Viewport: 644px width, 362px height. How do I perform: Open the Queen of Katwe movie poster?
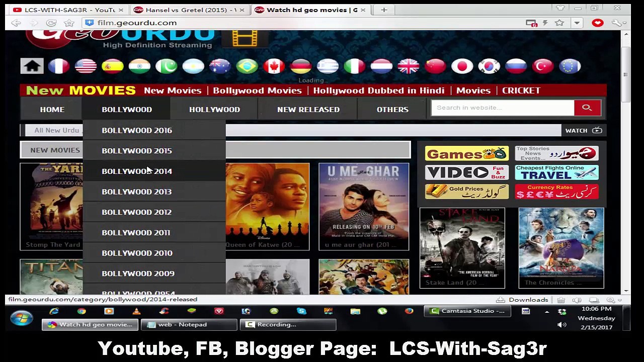coord(267,207)
